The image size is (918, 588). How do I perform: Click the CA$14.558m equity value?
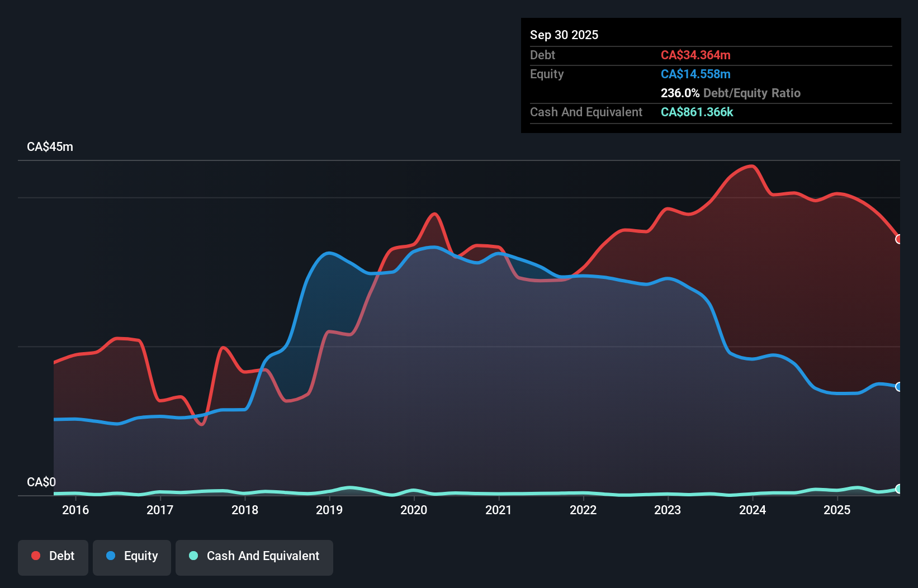695,74
